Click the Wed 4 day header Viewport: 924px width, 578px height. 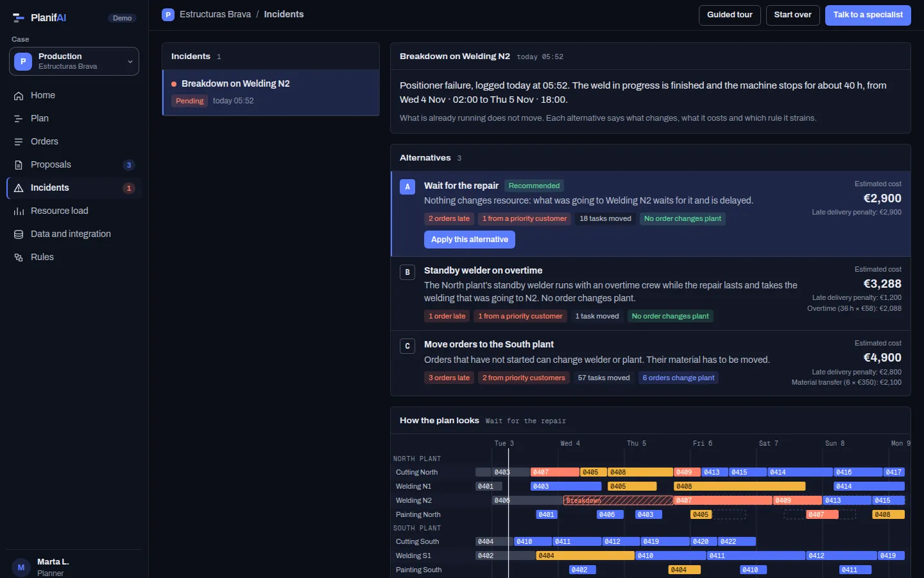coord(570,443)
